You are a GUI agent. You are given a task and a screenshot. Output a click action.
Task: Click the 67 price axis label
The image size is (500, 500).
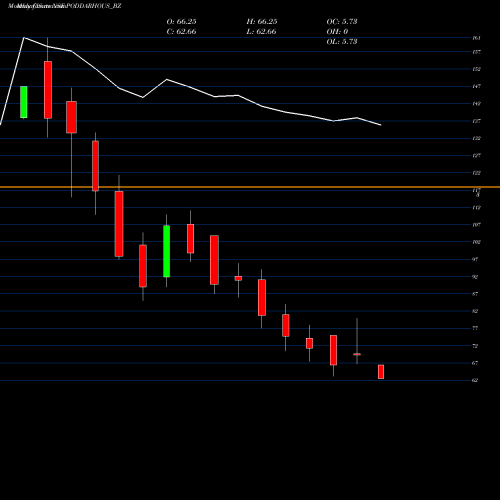point(475,363)
